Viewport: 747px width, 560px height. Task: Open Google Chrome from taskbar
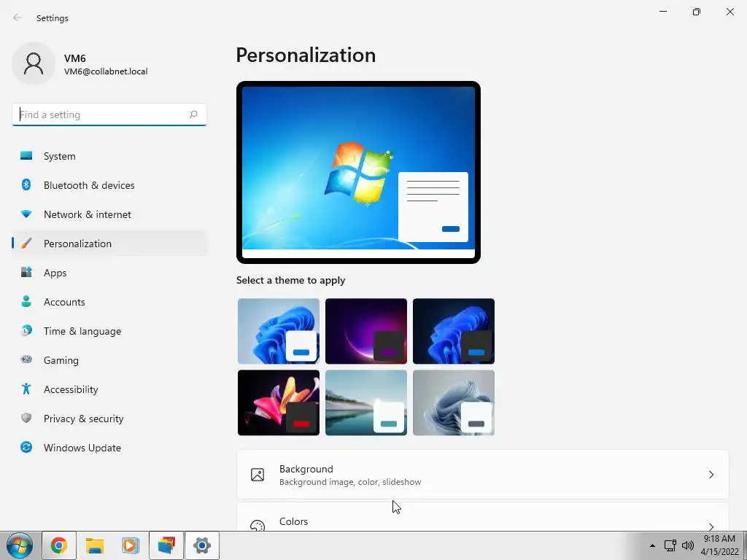coord(58,545)
